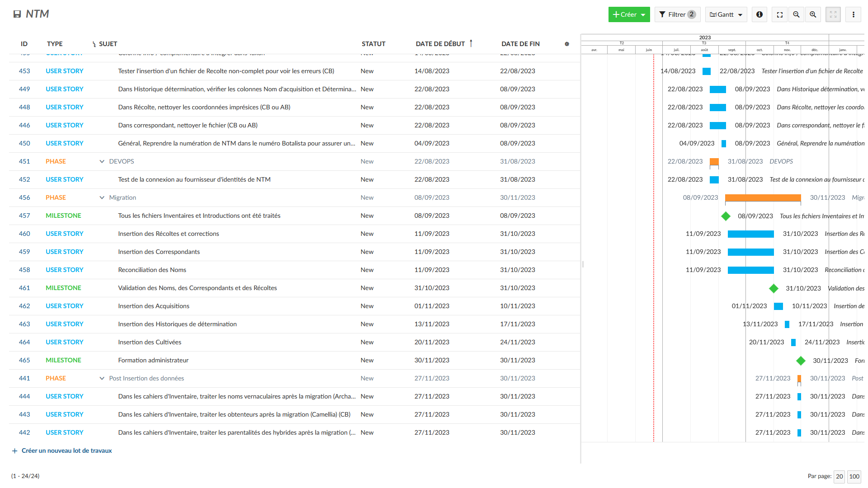Click the NTM view title
This screenshot has width=868, height=488.
click(37, 14)
